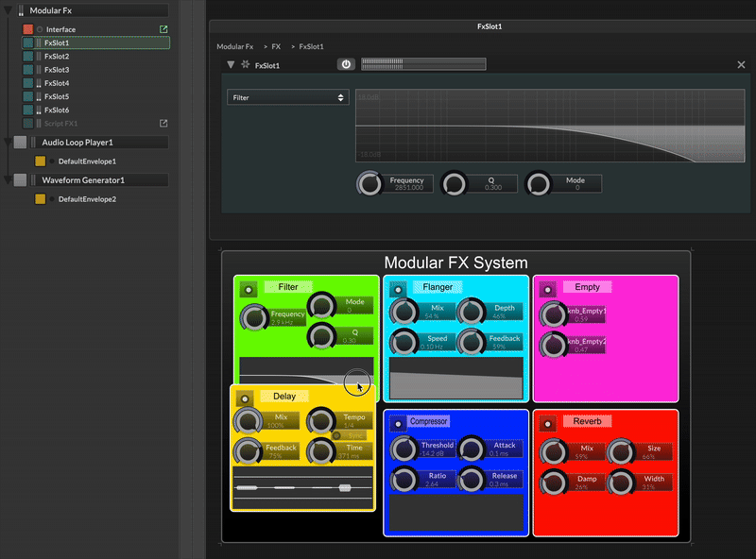Screen dimensions: 756x559
Task: Select the FxSlot3 module row
Action: [96, 70]
